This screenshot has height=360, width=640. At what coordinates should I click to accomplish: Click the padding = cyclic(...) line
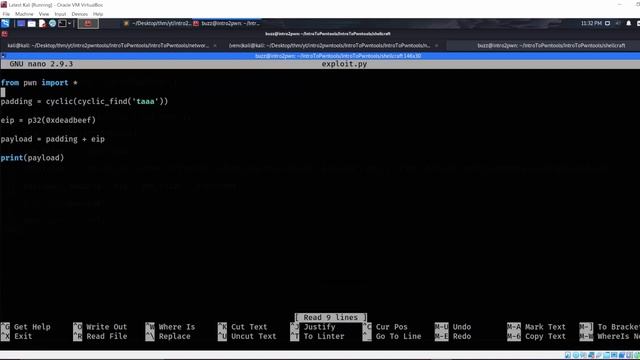coord(84,102)
